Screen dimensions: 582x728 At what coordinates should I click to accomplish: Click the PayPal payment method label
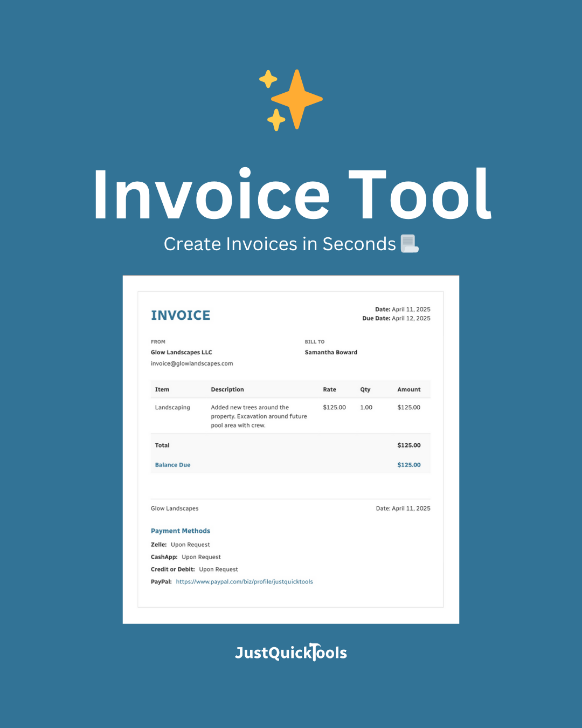161,581
